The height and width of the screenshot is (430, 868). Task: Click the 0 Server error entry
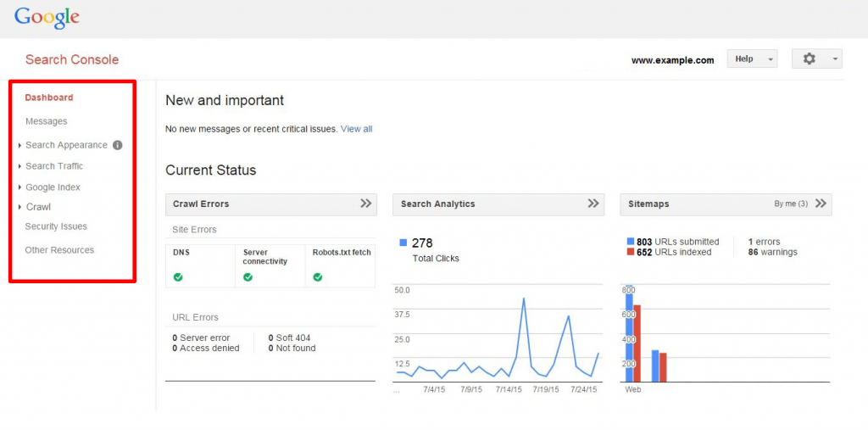tap(201, 338)
